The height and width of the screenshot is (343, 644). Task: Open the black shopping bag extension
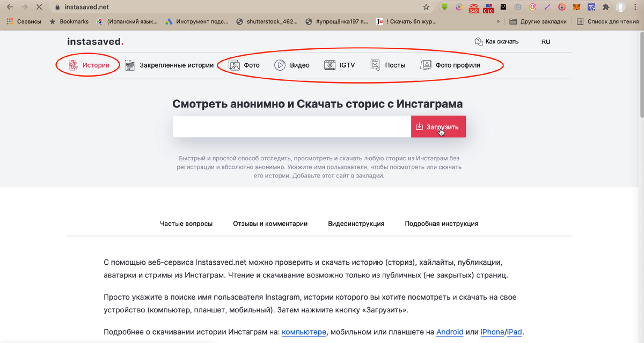pyautogui.click(x=503, y=8)
